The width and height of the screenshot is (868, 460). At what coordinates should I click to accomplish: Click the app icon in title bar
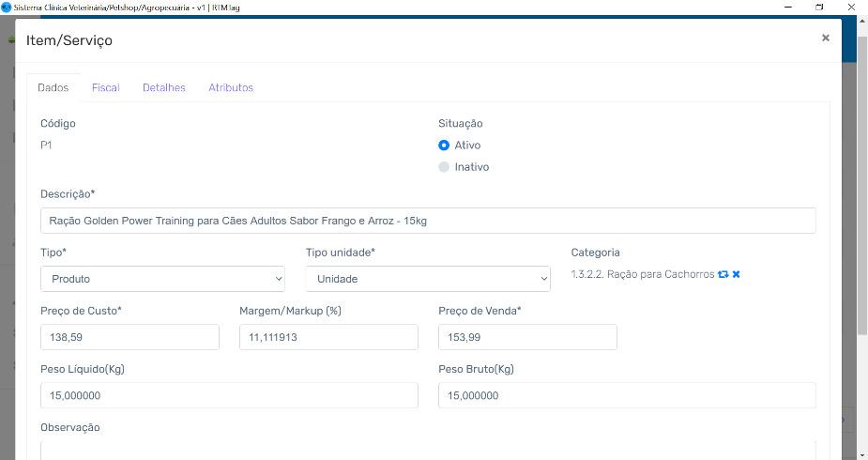tap(6, 8)
